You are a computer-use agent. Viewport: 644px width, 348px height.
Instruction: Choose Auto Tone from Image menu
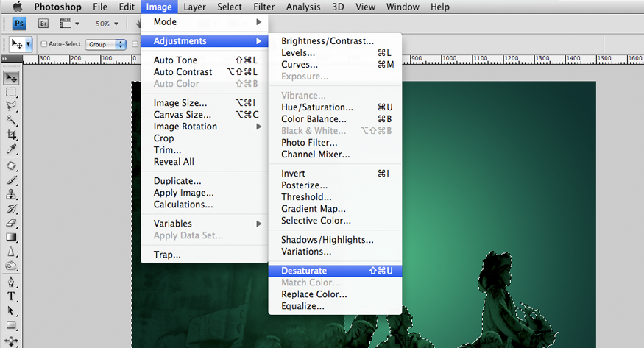204,60
